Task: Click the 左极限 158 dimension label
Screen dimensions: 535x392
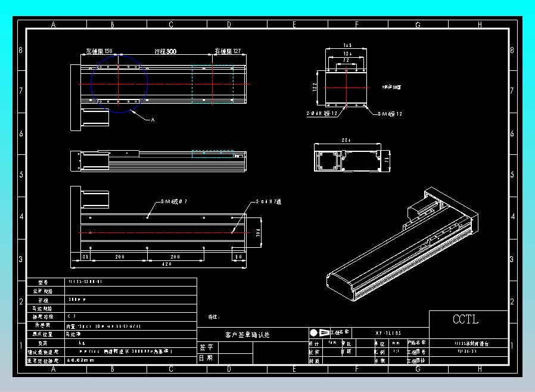Action: 99,51
